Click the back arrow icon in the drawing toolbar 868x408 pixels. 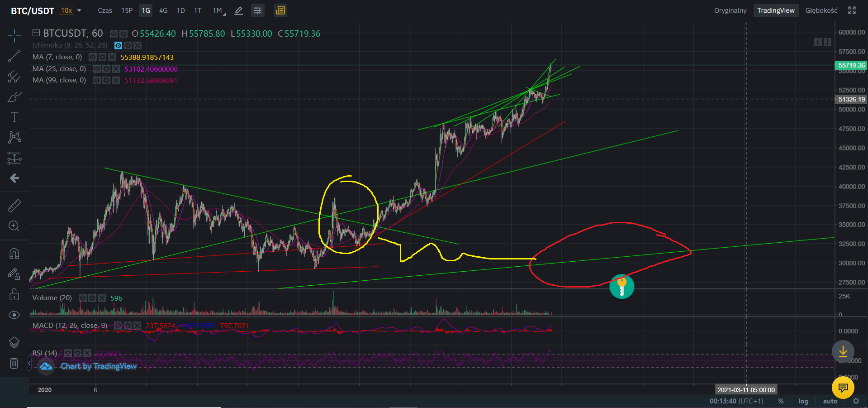[x=14, y=178]
